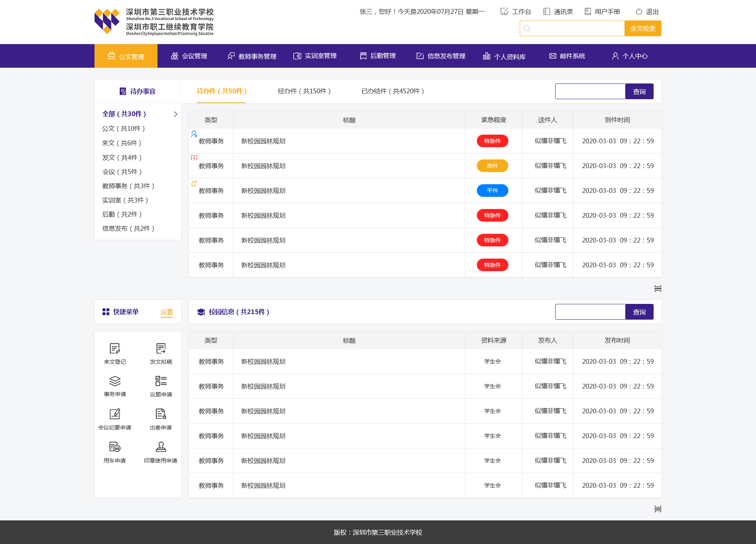The height and width of the screenshot is (544, 756).
Task: Expand the 全部（共30件）chevron arrow
Action: (175, 114)
